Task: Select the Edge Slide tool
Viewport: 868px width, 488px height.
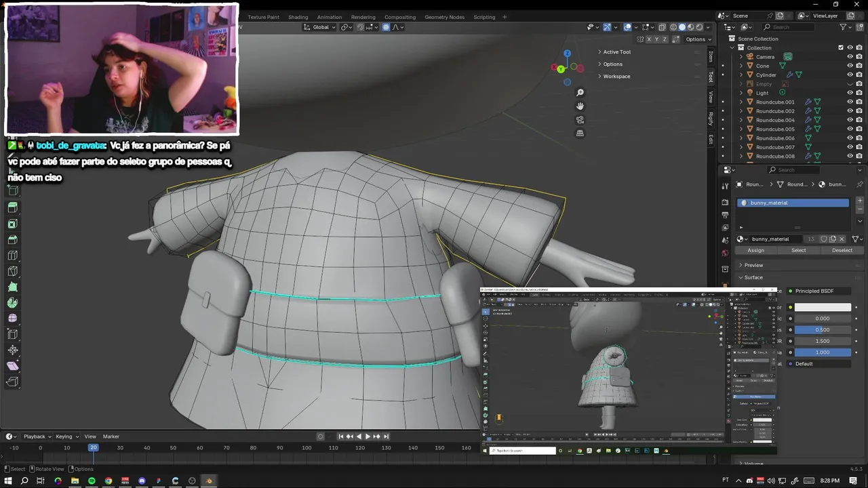Action: point(12,334)
